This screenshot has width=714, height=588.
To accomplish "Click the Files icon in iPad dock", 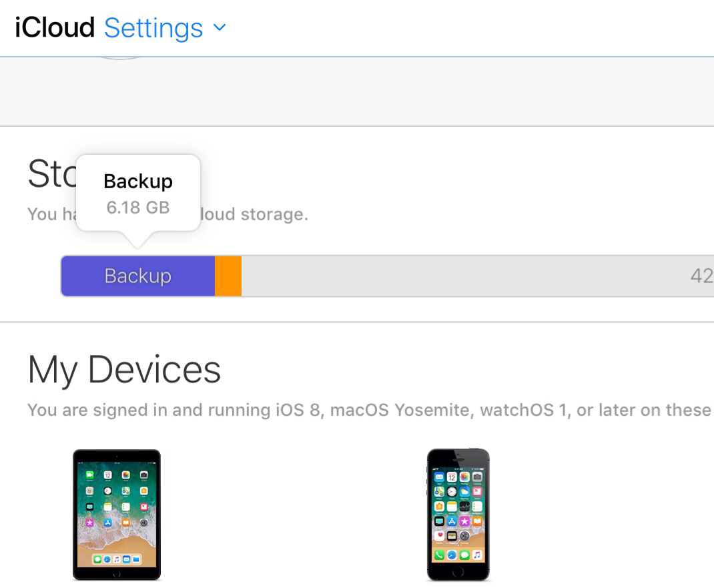I will 136,559.
